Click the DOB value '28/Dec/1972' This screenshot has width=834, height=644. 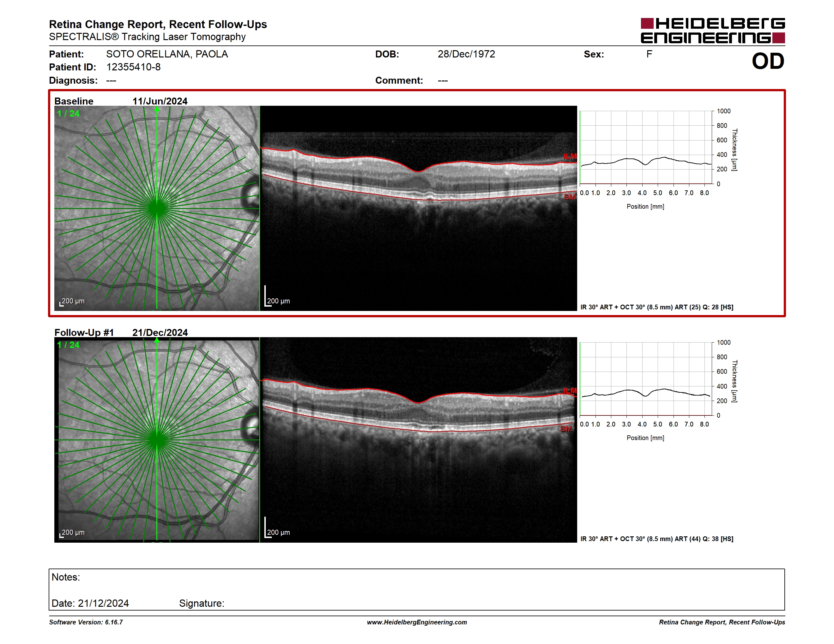point(466,54)
